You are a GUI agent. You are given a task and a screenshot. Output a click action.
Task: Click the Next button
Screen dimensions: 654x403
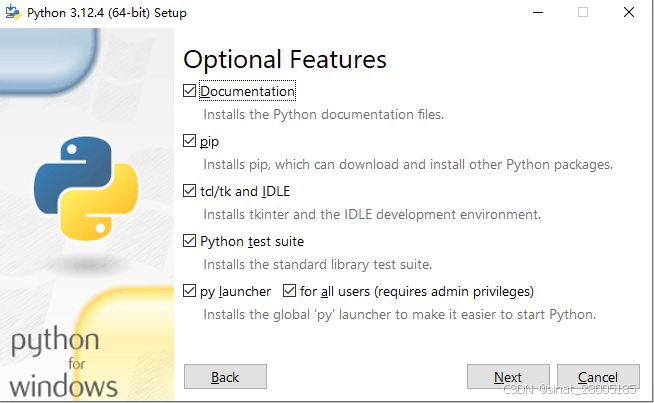click(x=508, y=377)
